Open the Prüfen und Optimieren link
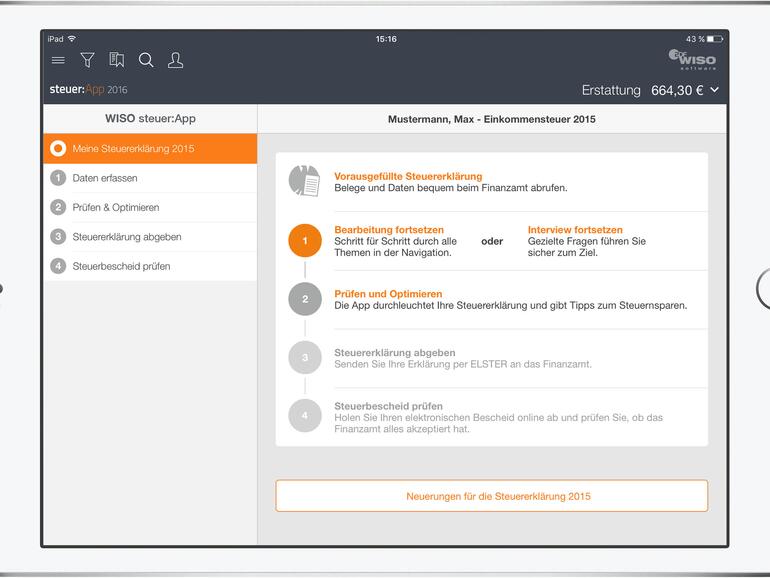This screenshot has height=578, width=770. pos(388,294)
